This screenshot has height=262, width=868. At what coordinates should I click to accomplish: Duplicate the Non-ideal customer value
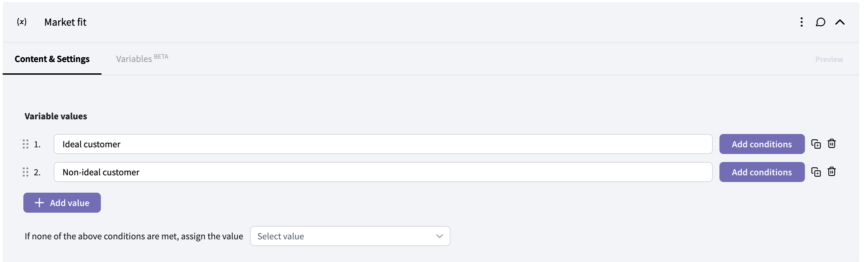pos(816,172)
